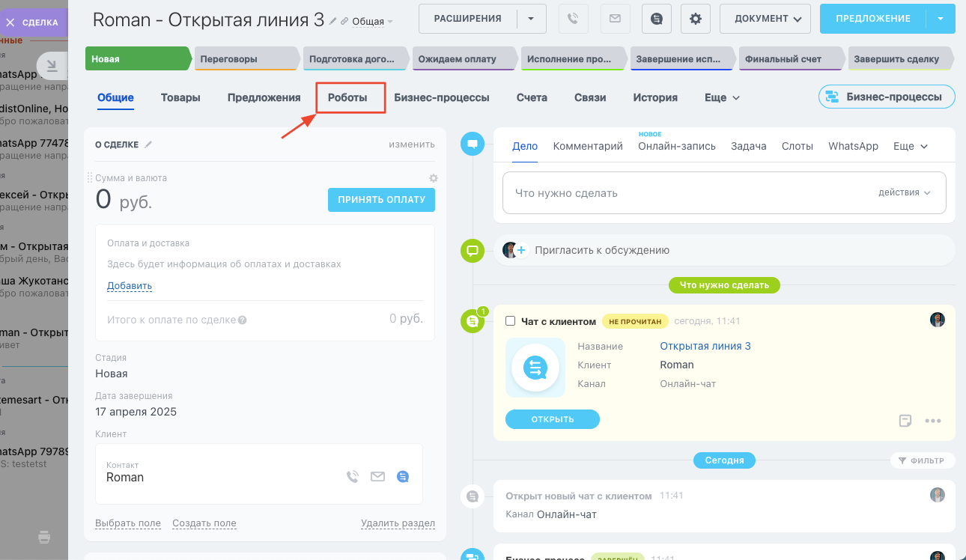Click grey chat icon by Открыт новый чат
The height and width of the screenshot is (560, 966).
tap(472, 496)
